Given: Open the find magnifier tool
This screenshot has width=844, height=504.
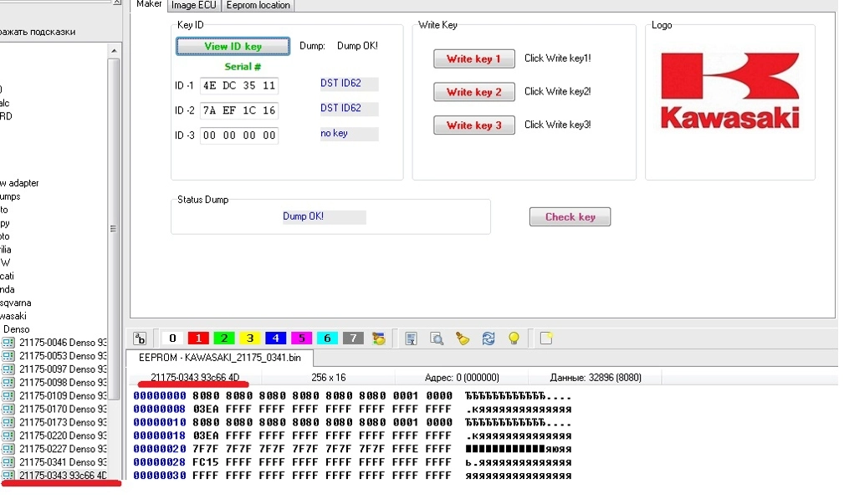Looking at the screenshot, I should 437,339.
